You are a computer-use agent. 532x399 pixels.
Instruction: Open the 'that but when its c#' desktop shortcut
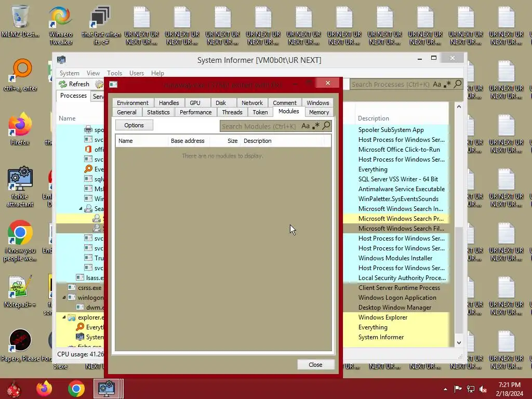pos(101,25)
